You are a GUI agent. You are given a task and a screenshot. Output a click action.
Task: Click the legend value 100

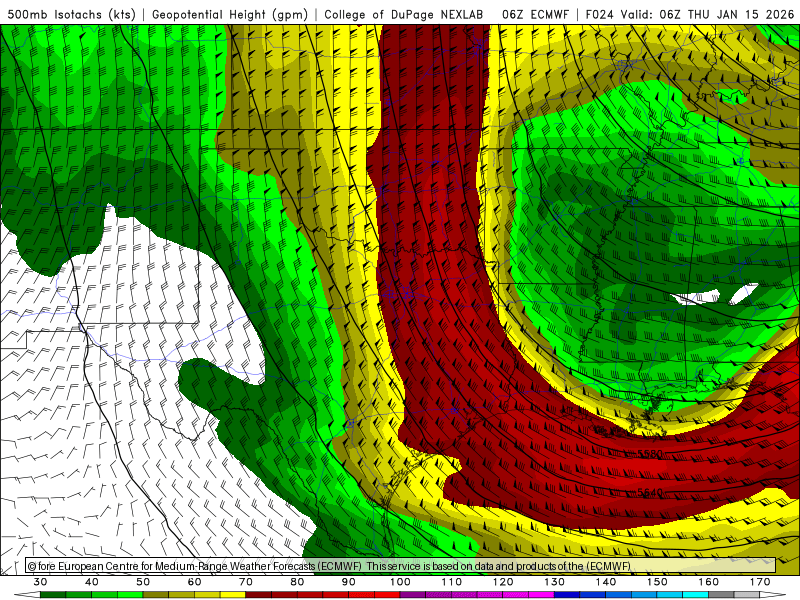[x=400, y=582]
